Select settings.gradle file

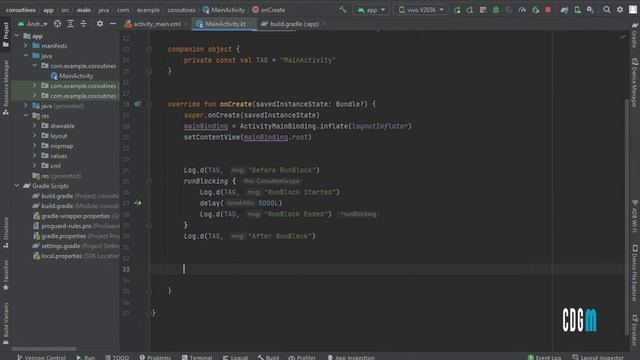tap(76, 246)
